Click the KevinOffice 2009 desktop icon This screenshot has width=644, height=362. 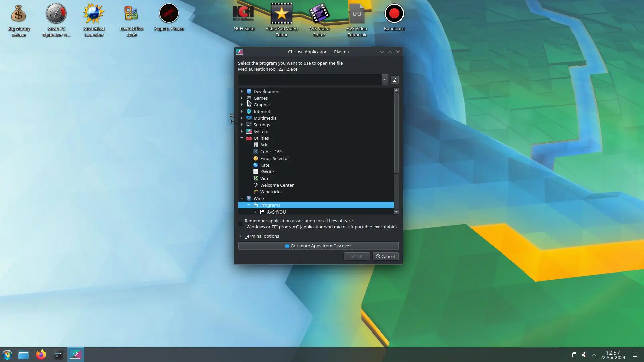pyautogui.click(x=131, y=14)
